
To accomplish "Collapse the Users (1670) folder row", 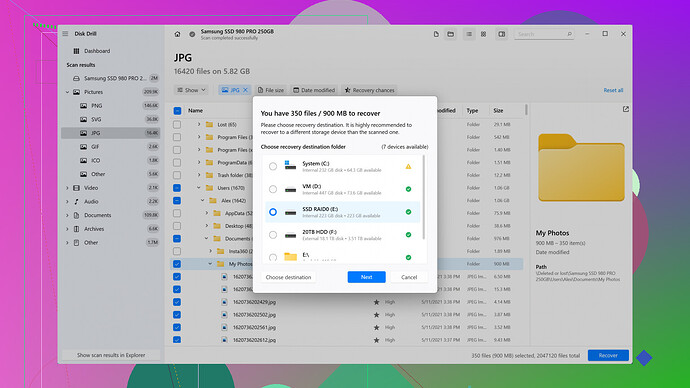I will (x=199, y=188).
